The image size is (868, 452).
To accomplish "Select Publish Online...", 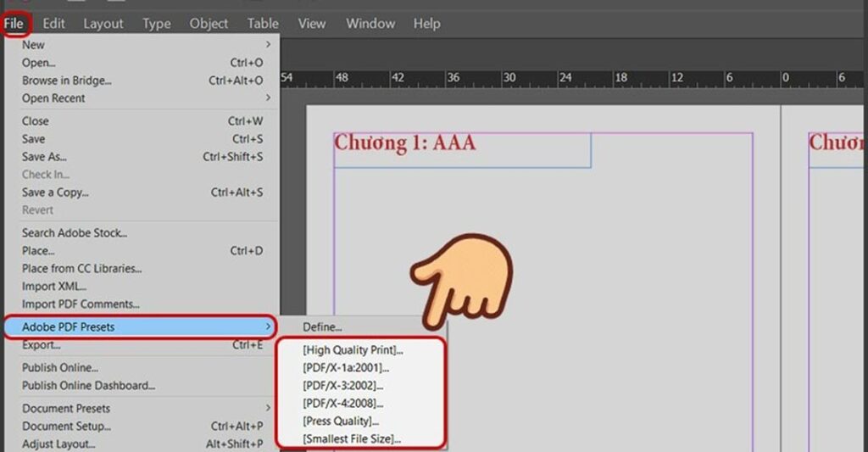I will 142,368.
